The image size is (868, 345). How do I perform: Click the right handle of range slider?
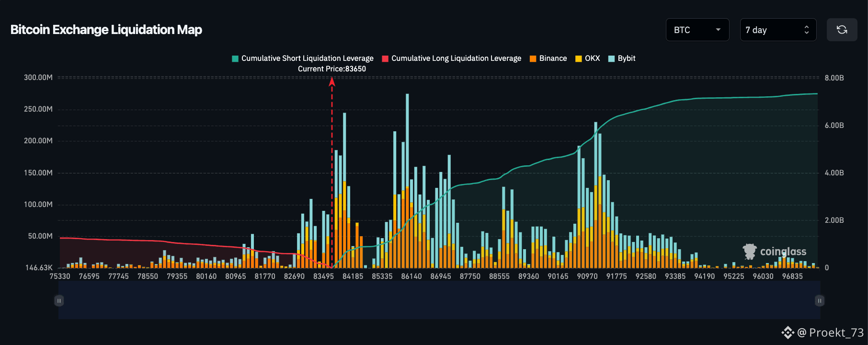point(820,300)
